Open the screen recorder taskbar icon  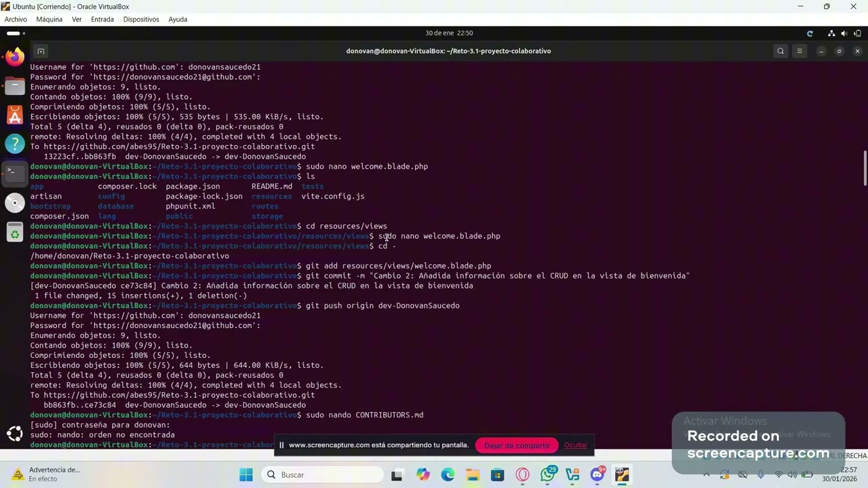click(623, 474)
